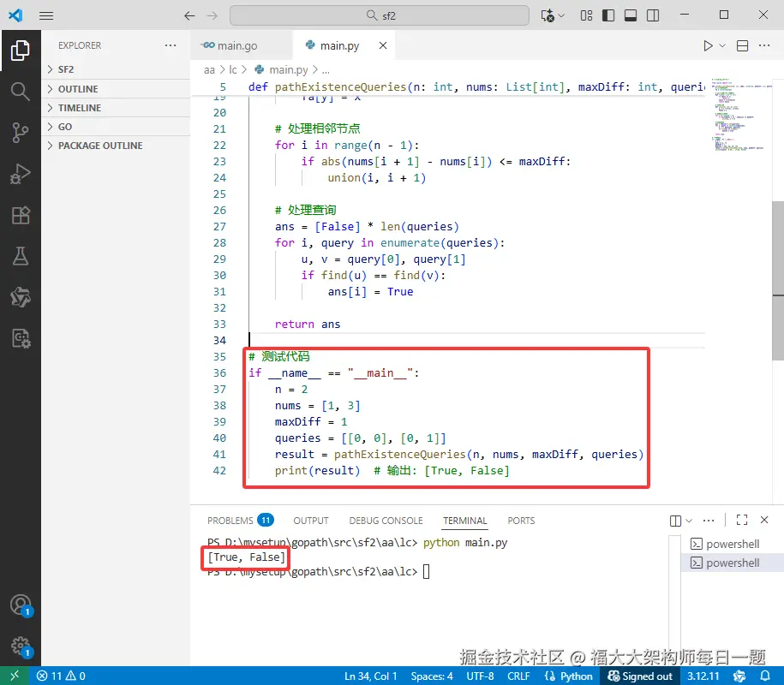The height and width of the screenshot is (685, 784).
Task: Toggle the secondary side bar
Action: 653,15
